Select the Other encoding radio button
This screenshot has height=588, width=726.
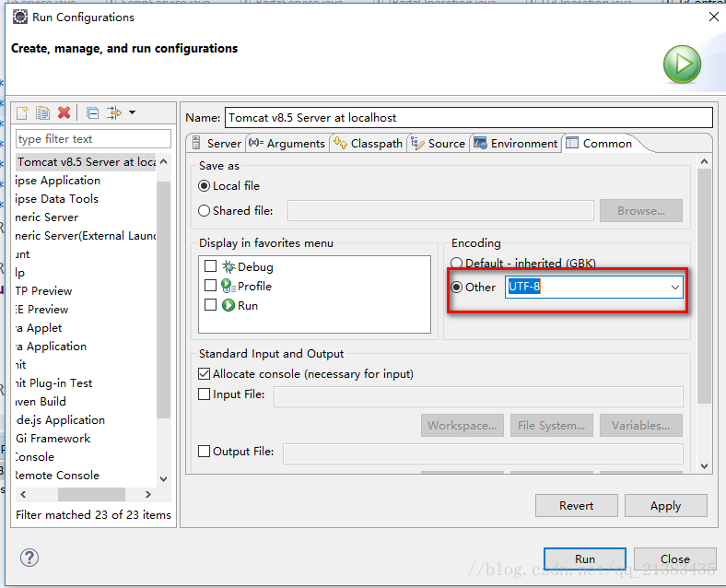point(457,287)
